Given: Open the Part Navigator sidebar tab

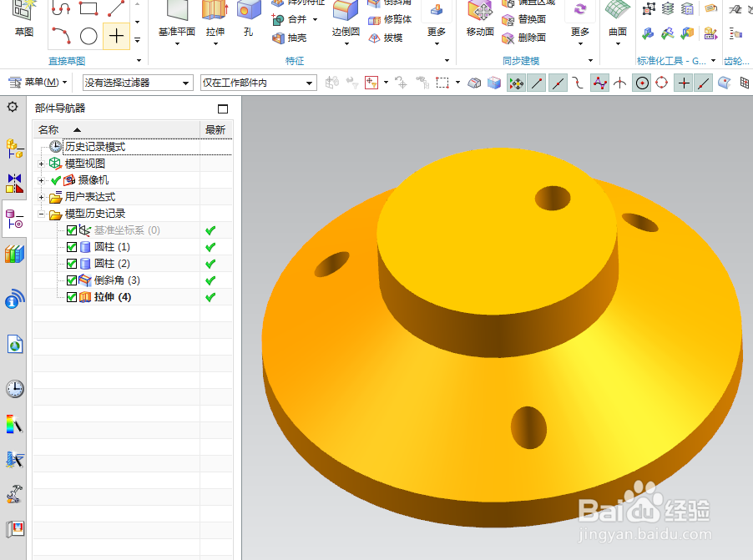Looking at the screenshot, I should click(15, 219).
